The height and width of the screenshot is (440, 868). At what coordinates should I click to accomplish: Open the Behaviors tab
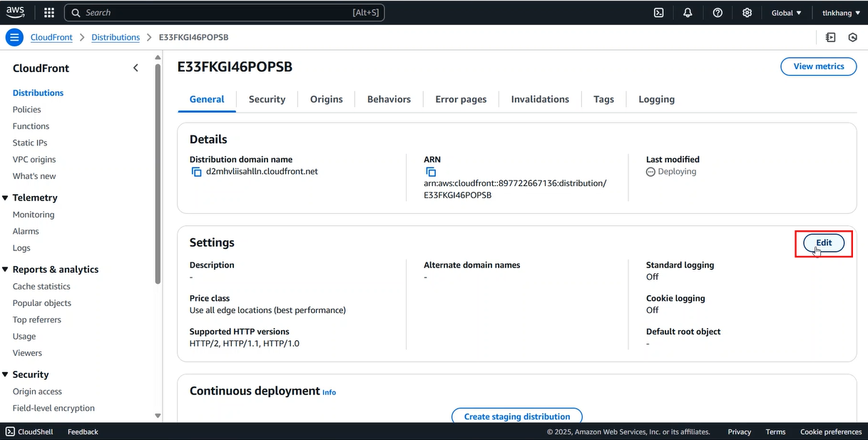coord(389,99)
